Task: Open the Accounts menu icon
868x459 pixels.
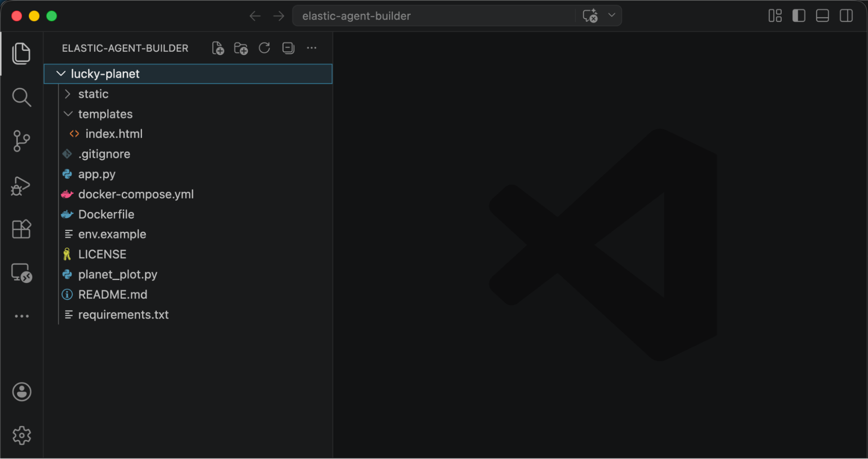Action: pyautogui.click(x=22, y=392)
